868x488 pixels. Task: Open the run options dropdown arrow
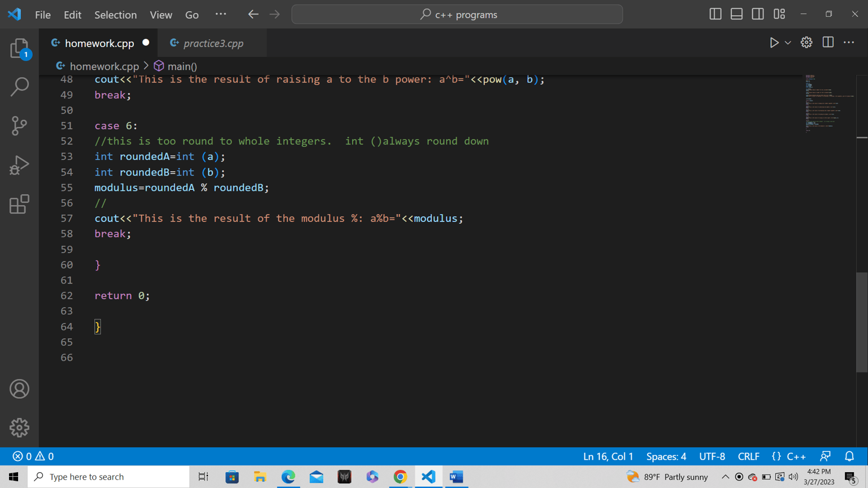click(788, 43)
